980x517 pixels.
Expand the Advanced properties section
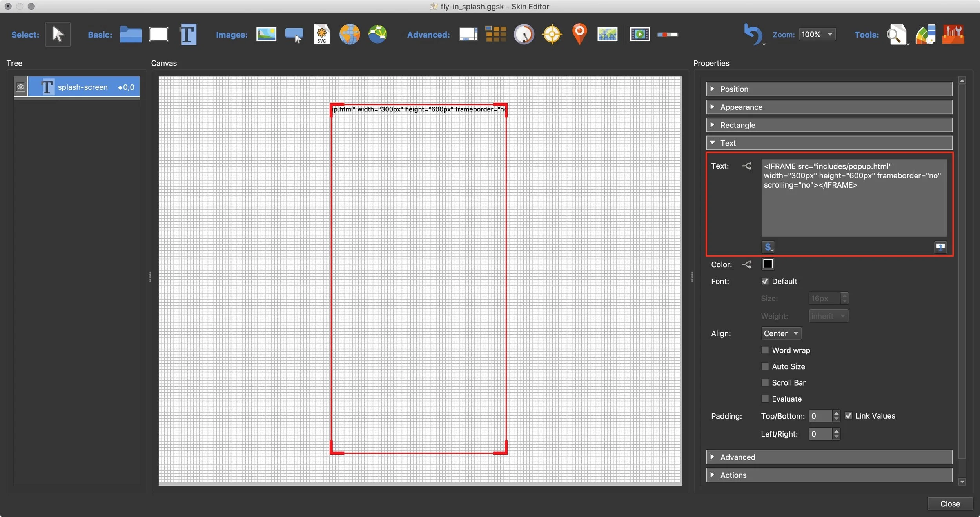tap(829, 457)
